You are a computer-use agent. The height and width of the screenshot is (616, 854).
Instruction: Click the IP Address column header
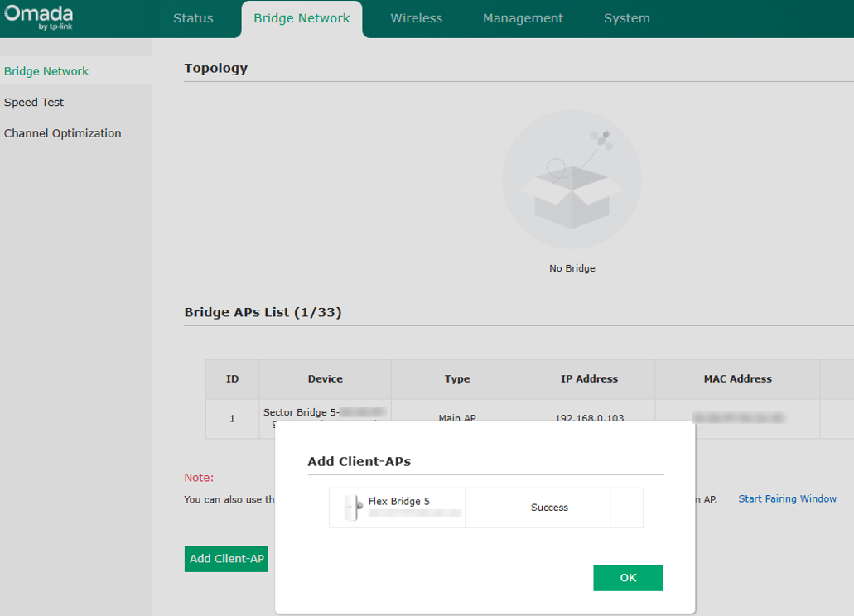click(589, 378)
